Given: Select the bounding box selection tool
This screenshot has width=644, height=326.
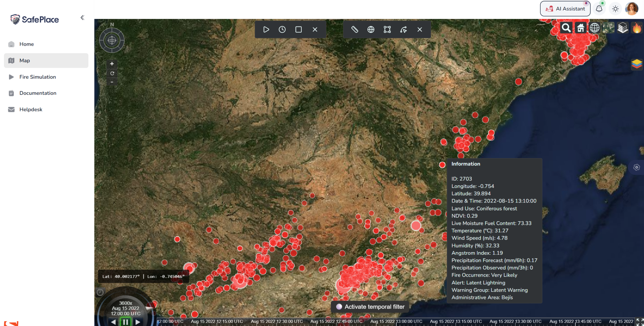Looking at the screenshot, I should pos(387,30).
